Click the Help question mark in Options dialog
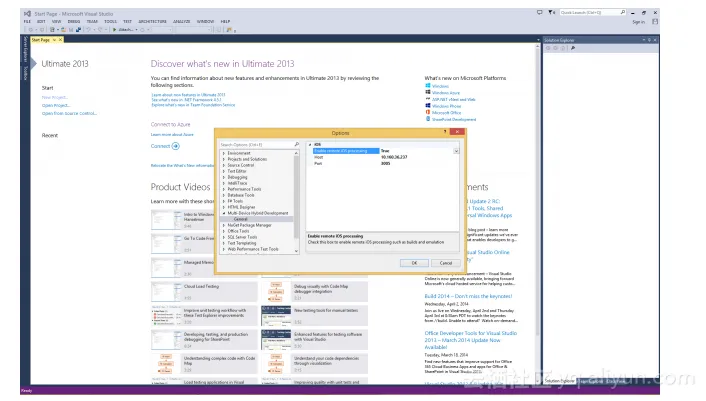This screenshot has height=401, width=706. (446, 132)
